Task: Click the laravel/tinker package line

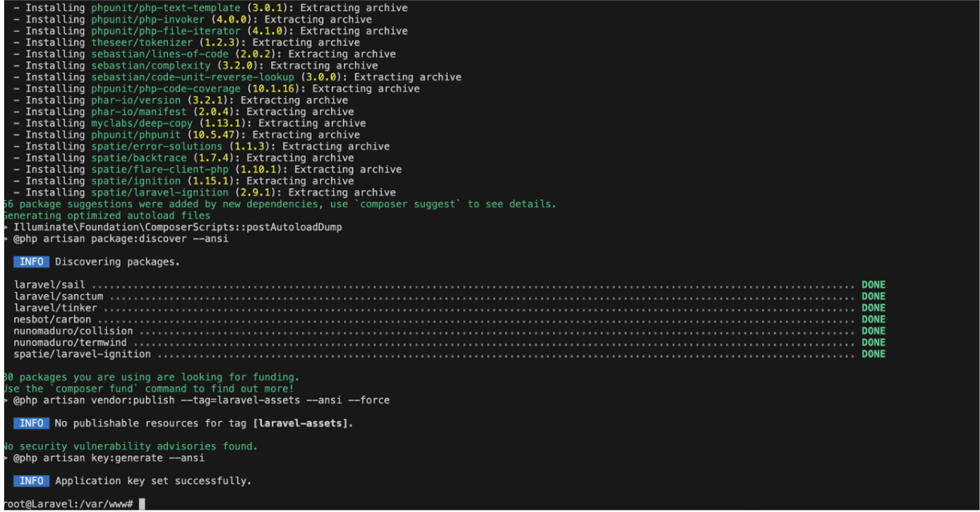Action: (x=450, y=308)
